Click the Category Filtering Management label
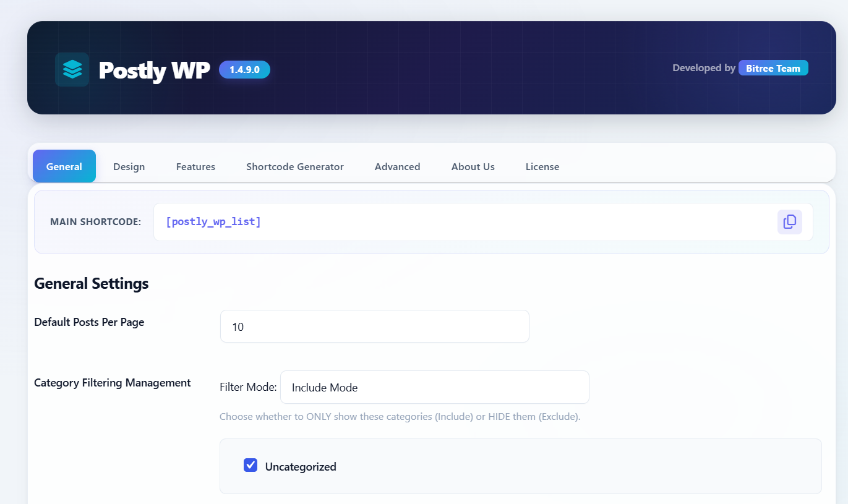Image resolution: width=848 pixels, height=504 pixels. pos(113,383)
